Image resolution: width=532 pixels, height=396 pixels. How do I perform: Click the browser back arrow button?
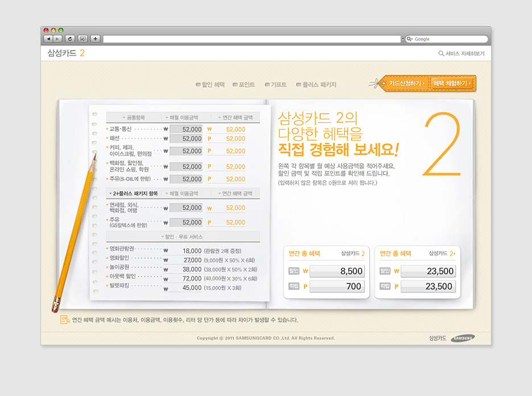click(x=48, y=39)
